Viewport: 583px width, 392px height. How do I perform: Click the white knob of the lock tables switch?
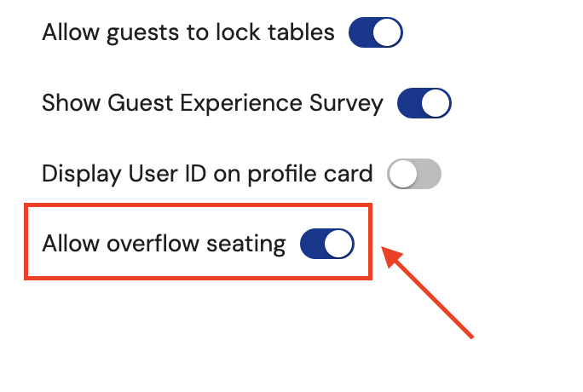coord(388,34)
